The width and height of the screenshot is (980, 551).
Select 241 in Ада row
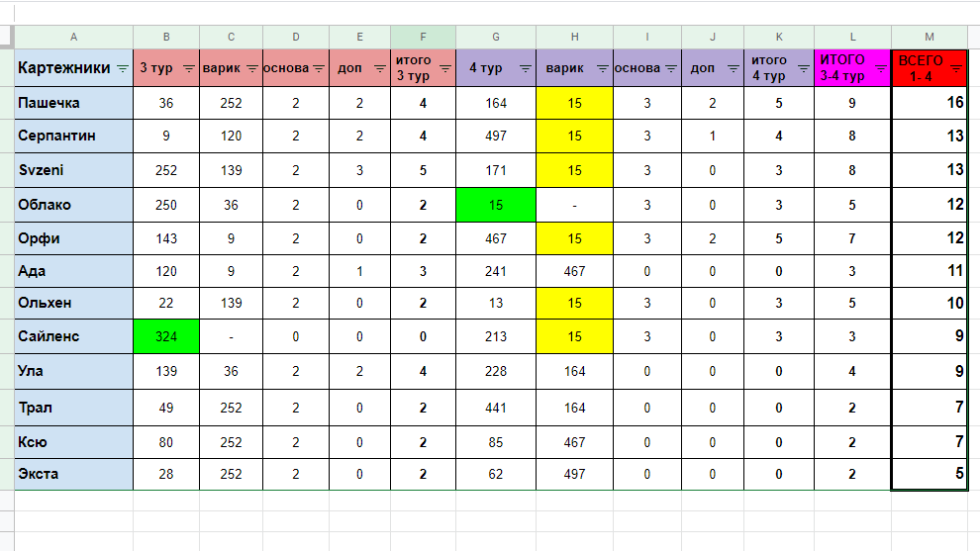click(x=496, y=271)
